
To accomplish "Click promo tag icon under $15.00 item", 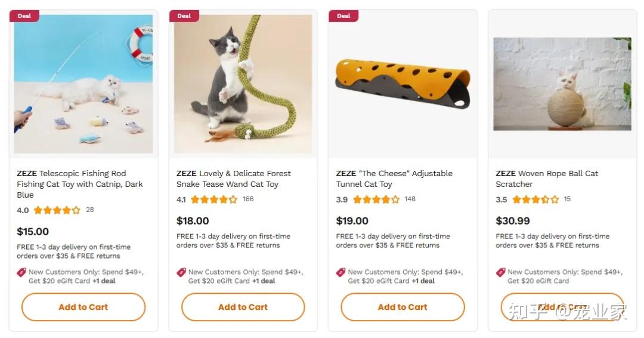I will click(x=21, y=272).
